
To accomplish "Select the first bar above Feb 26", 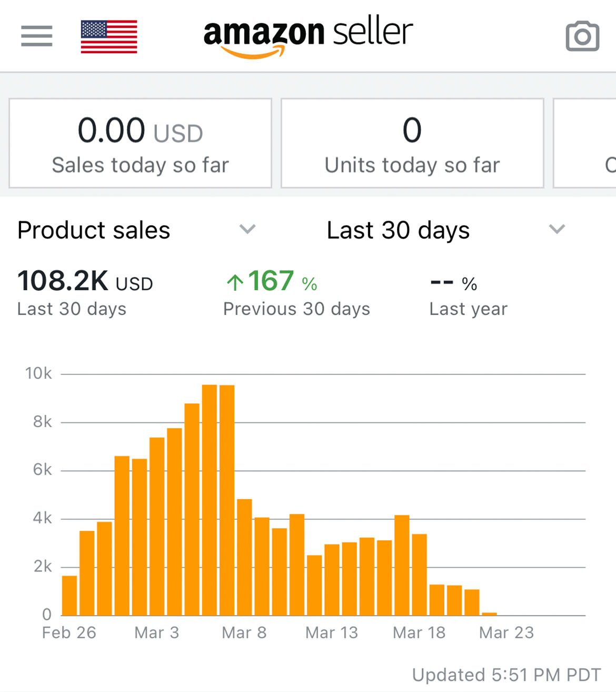I will click(69, 596).
